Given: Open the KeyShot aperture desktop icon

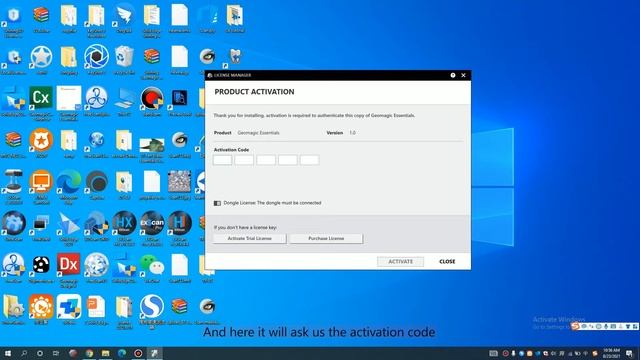Looking at the screenshot, I should coord(96,56).
